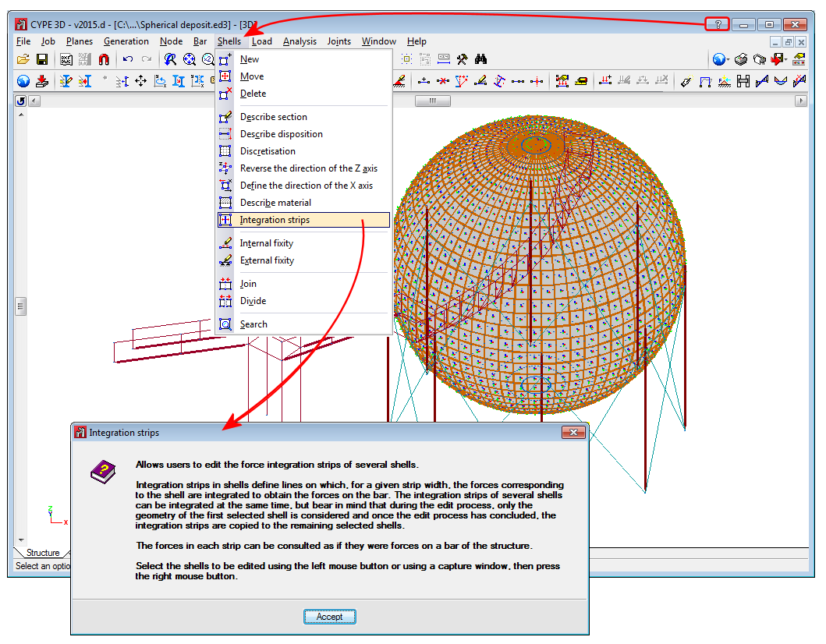
Task: Click the globe icon in upper right toolbar
Action: click(x=718, y=59)
